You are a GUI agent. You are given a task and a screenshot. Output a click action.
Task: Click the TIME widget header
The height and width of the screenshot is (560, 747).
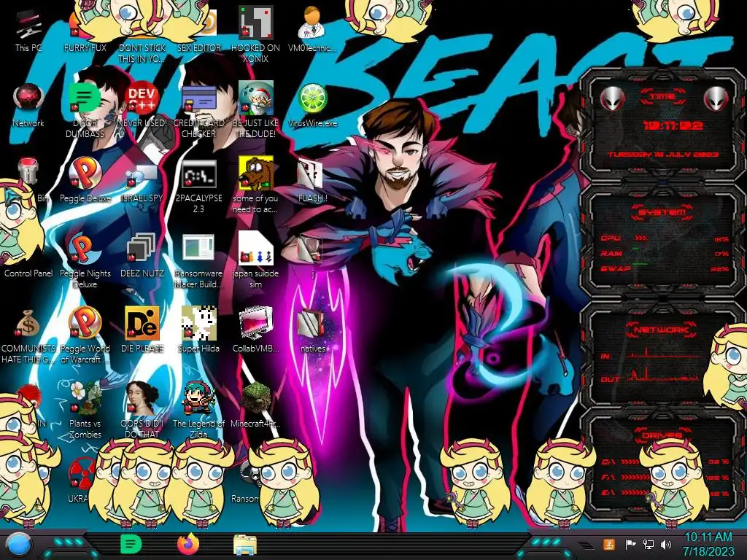pos(662,97)
